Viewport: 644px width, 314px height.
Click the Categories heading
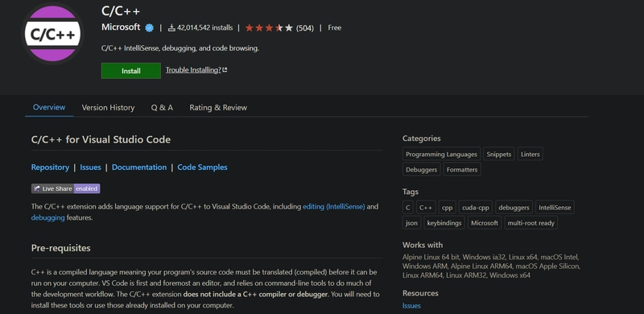coord(421,138)
